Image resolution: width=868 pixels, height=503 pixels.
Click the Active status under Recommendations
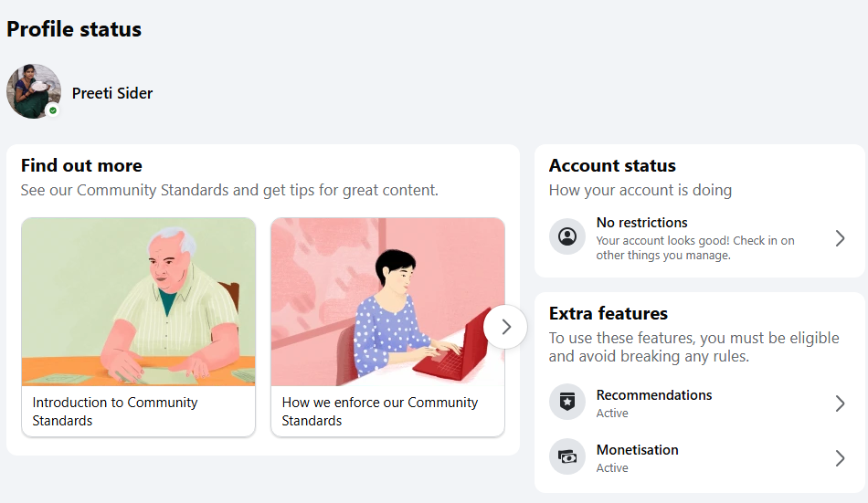coord(611,414)
